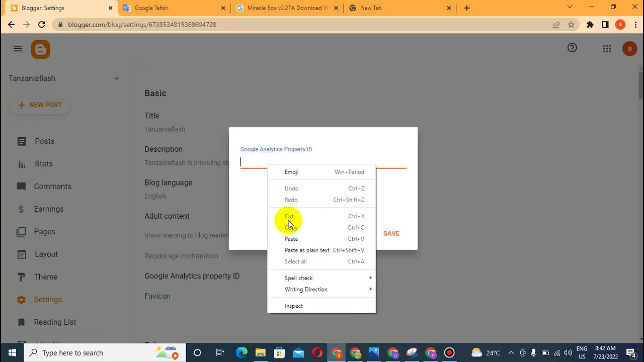Switch to the Google Tafsiri tab

pos(174,8)
